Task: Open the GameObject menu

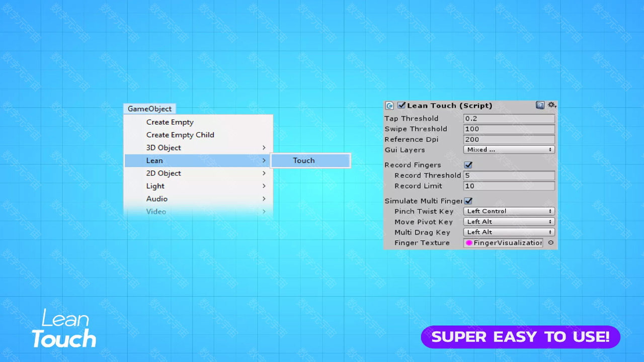Action: [x=149, y=109]
